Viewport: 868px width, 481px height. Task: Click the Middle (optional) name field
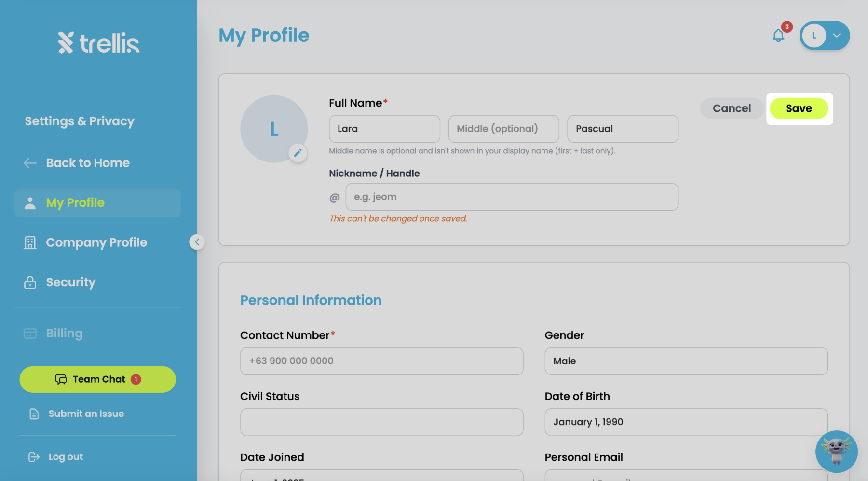[503, 129]
